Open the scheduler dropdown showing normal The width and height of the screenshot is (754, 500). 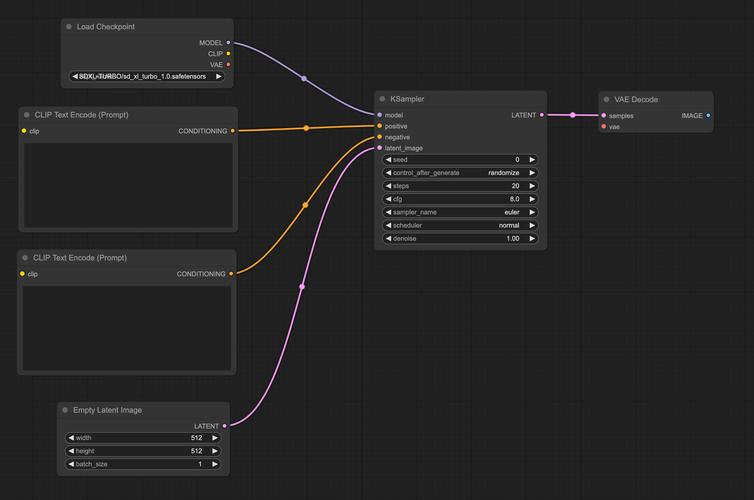point(460,225)
